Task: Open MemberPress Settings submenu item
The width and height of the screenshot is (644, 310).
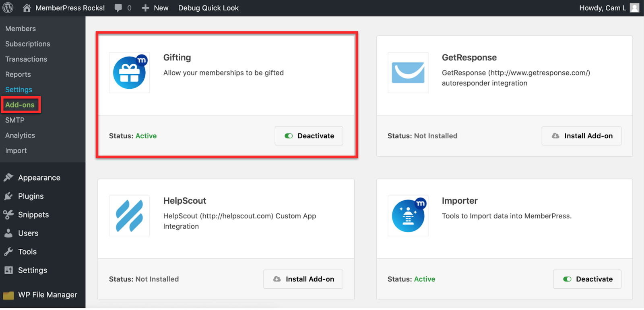Action: pyautogui.click(x=19, y=89)
